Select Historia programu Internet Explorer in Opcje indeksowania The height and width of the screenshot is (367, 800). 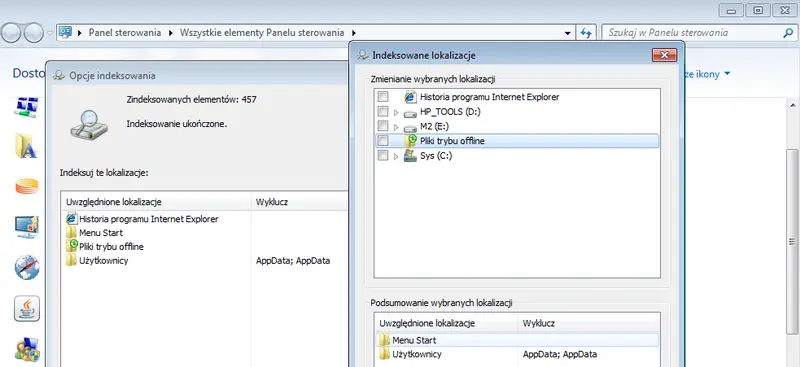coord(148,219)
